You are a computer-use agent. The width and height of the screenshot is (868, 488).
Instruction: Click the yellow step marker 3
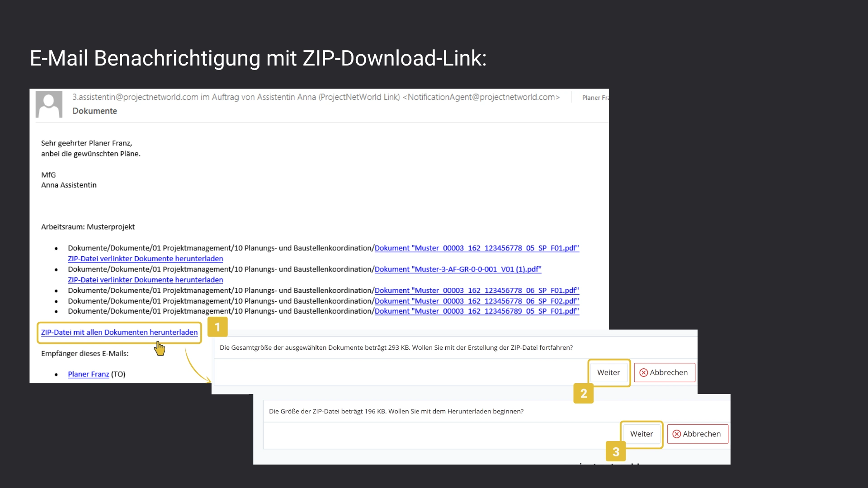tap(616, 452)
